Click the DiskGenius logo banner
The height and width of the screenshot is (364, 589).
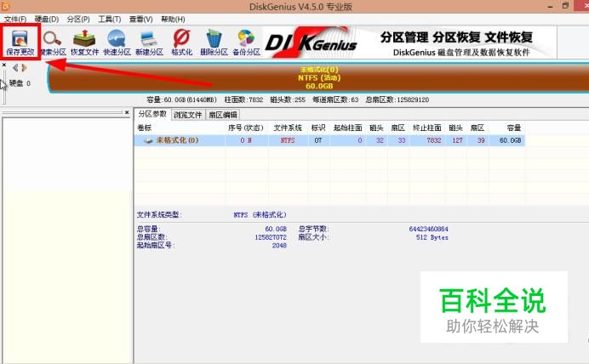[312, 43]
